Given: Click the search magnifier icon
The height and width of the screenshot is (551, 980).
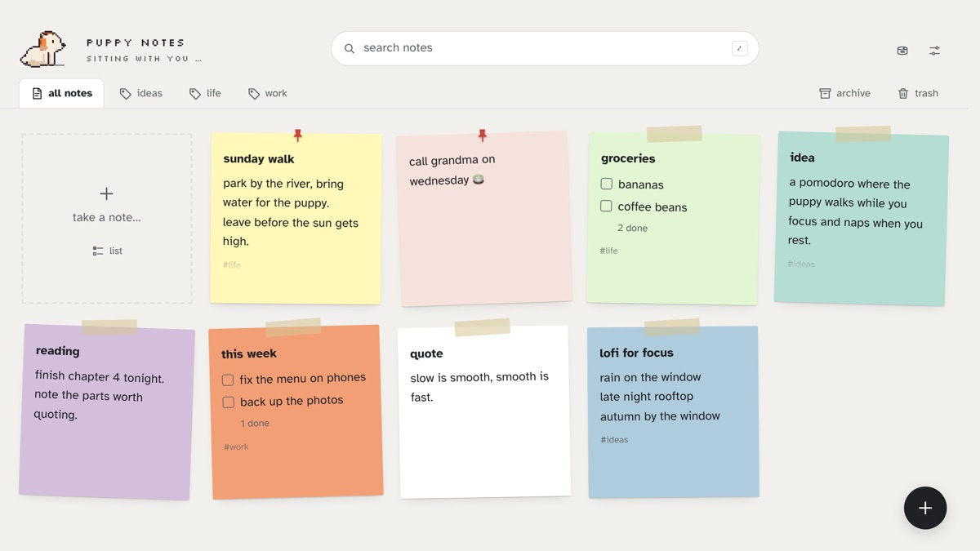Looking at the screenshot, I should [x=350, y=48].
